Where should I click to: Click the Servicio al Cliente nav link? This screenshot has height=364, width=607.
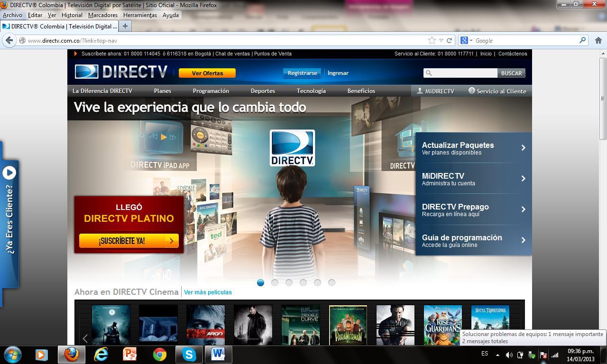click(497, 91)
